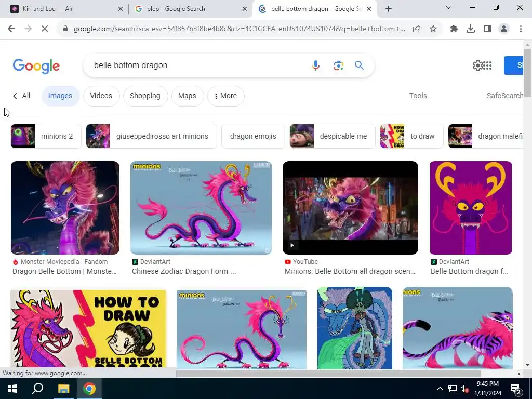The height and width of the screenshot is (399, 532).
Task: Select the Shopping filter
Action: 145,96
